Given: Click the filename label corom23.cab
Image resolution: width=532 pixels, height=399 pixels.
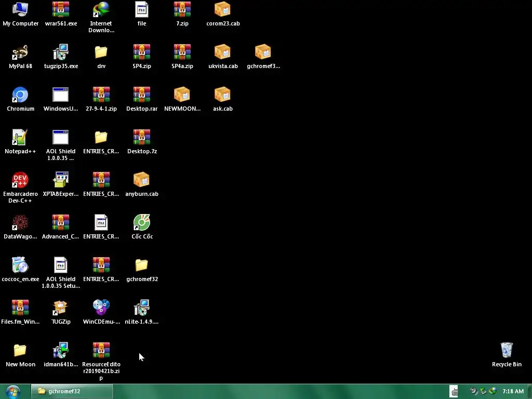Looking at the screenshot, I should (x=223, y=23).
